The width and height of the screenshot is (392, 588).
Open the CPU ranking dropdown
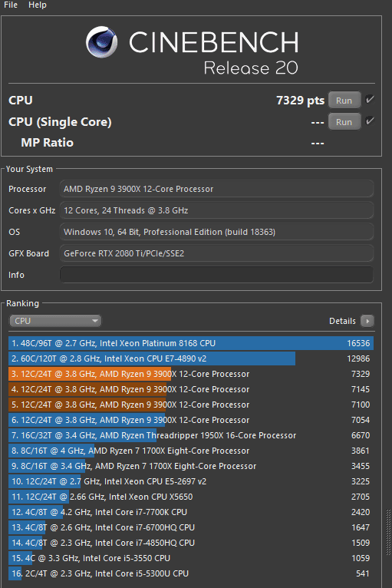click(x=55, y=321)
